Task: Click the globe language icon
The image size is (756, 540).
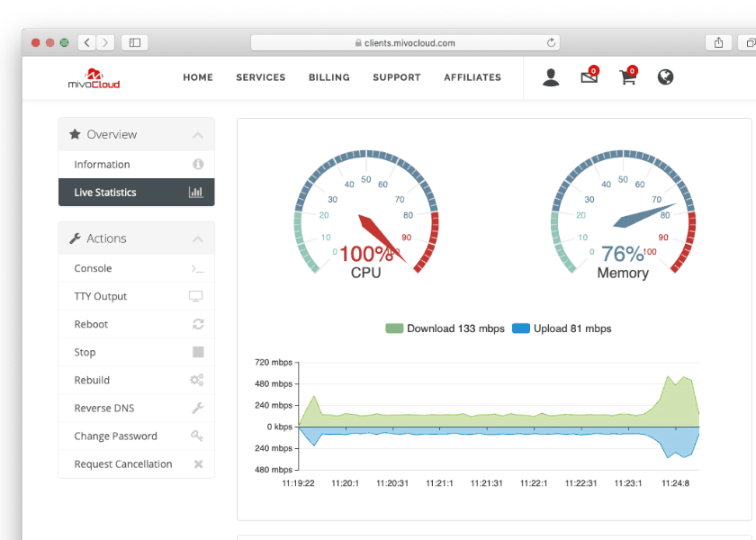Action: (665, 77)
